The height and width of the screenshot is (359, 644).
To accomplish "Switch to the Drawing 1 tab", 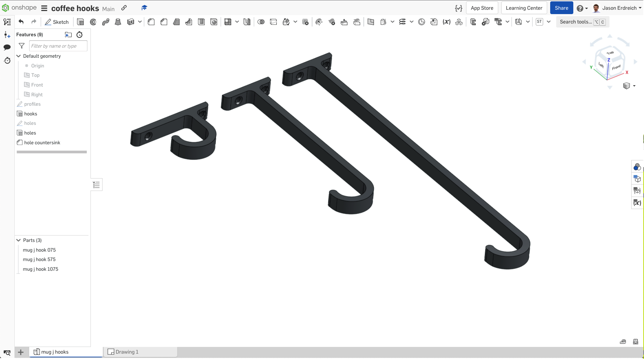I will (127, 352).
